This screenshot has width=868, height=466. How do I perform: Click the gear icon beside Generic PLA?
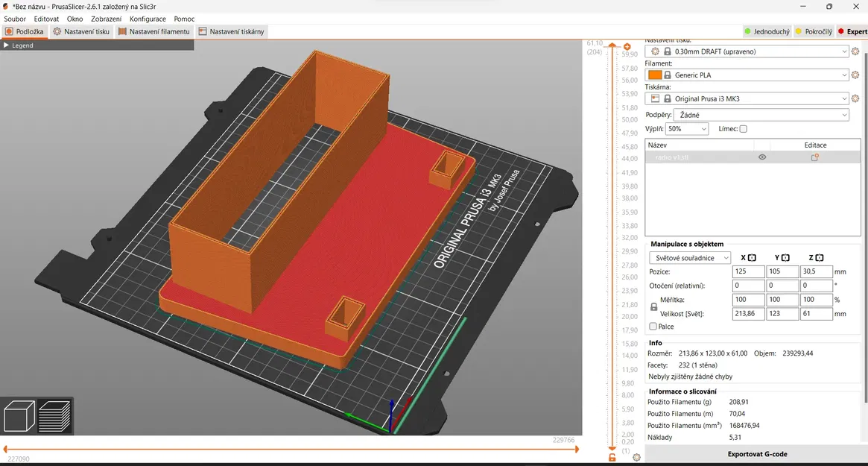(855, 75)
